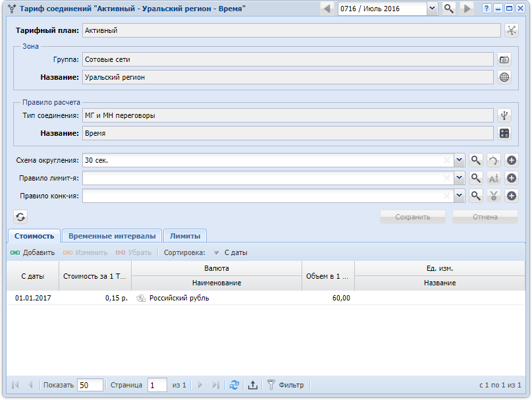Image resolution: width=532 pixels, height=400 pixels.
Task: Open the connection type fork icon
Action: (x=504, y=115)
